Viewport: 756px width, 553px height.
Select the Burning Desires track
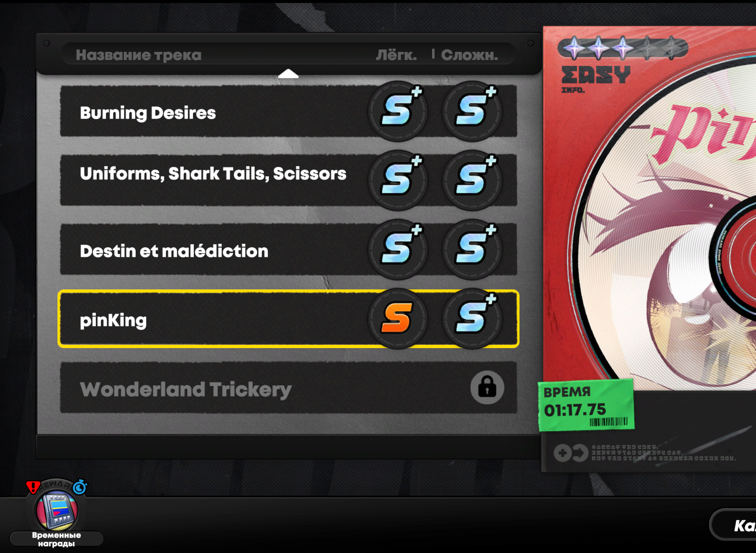pyautogui.click(x=288, y=111)
